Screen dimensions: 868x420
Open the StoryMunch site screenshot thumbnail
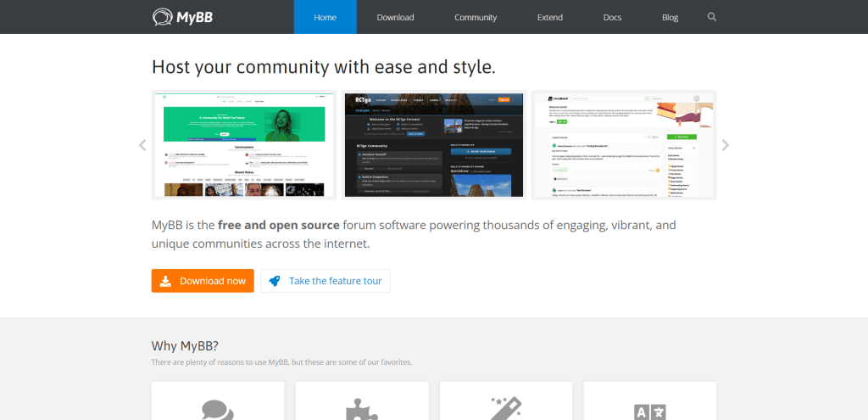(624, 145)
